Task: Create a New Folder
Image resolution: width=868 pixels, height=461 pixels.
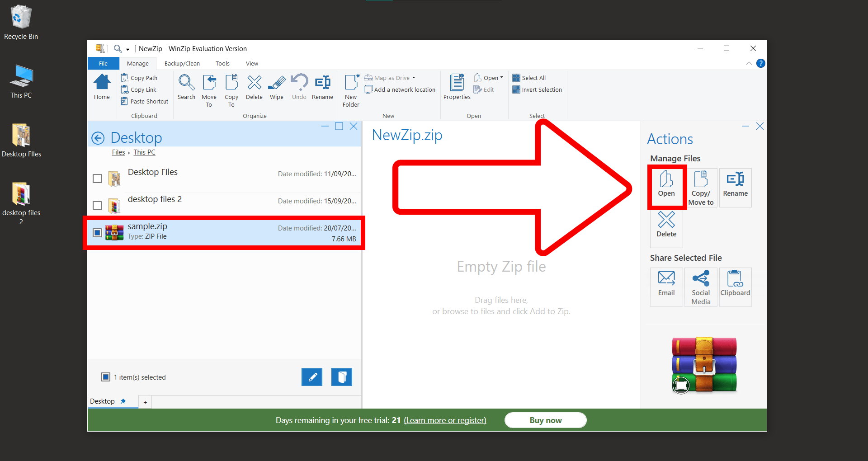Action: pyautogui.click(x=350, y=88)
